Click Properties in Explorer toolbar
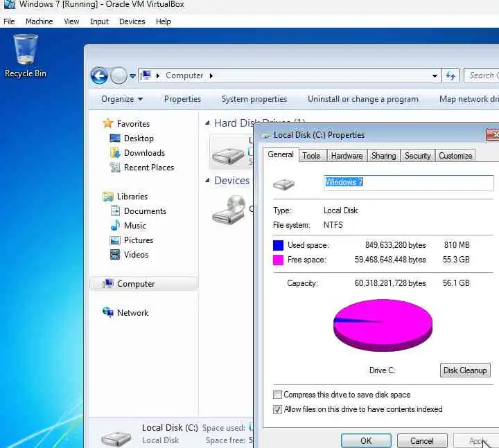Image resolution: width=499 pixels, height=448 pixels. (x=182, y=99)
